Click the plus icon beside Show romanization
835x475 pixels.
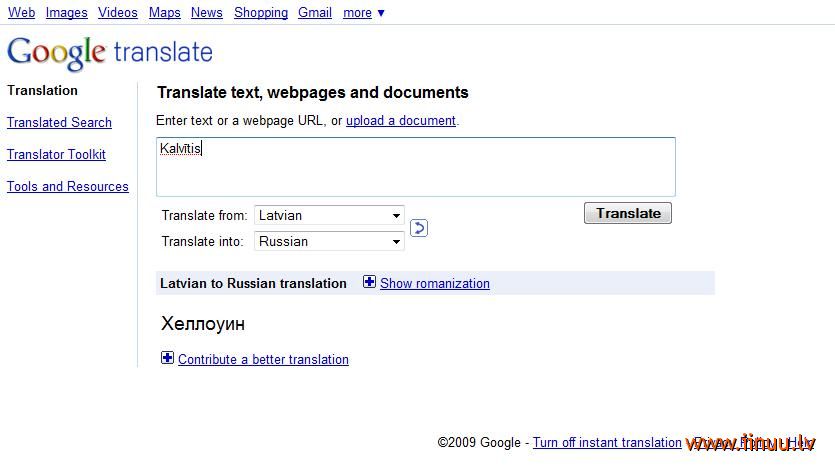[369, 282]
